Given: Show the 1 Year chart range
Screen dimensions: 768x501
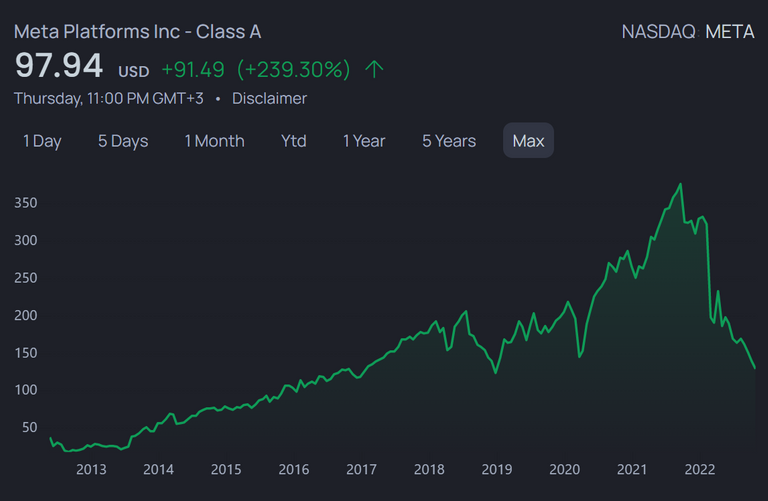Looking at the screenshot, I should [364, 141].
